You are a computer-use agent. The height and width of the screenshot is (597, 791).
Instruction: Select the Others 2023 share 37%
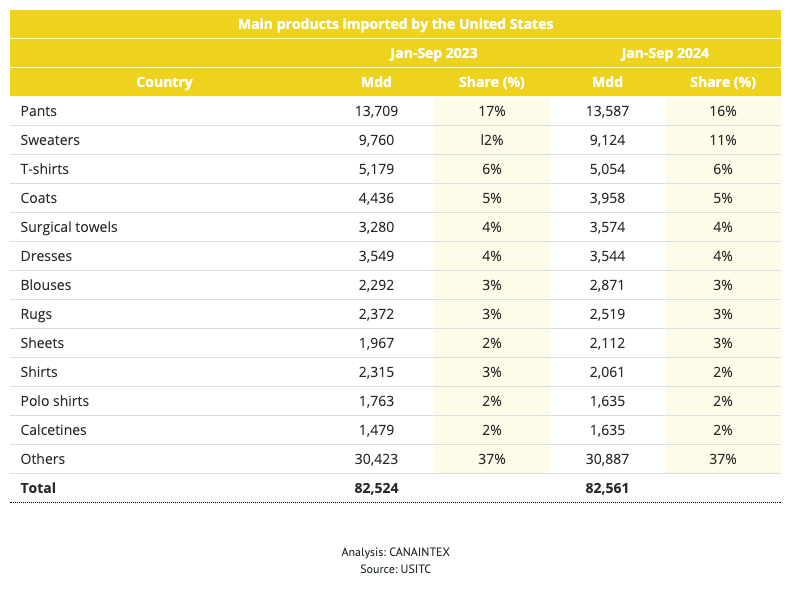point(492,459)
